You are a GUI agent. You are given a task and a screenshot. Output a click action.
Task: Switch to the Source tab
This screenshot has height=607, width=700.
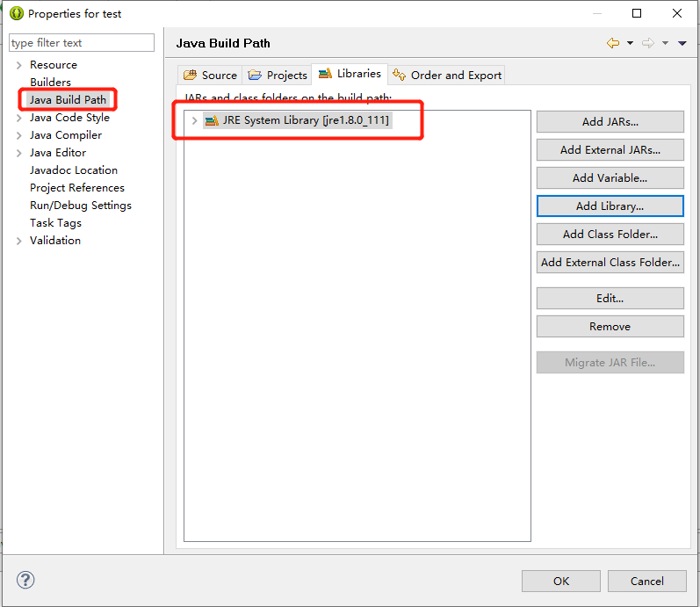click(x=210, y=76)
